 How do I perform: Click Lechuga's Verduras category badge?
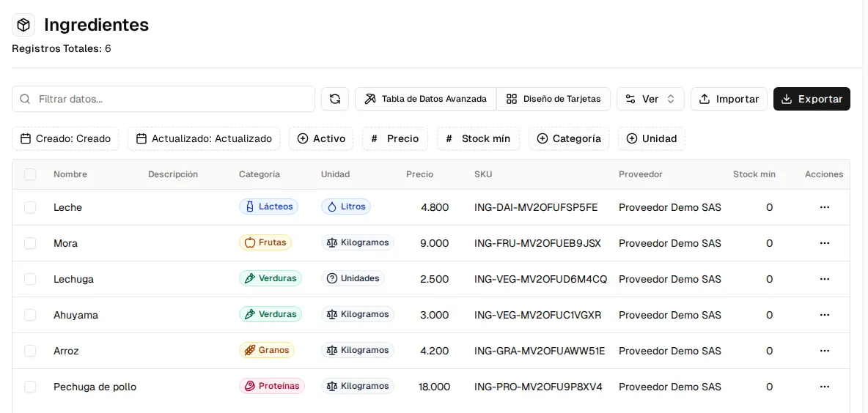click(270, 279)
